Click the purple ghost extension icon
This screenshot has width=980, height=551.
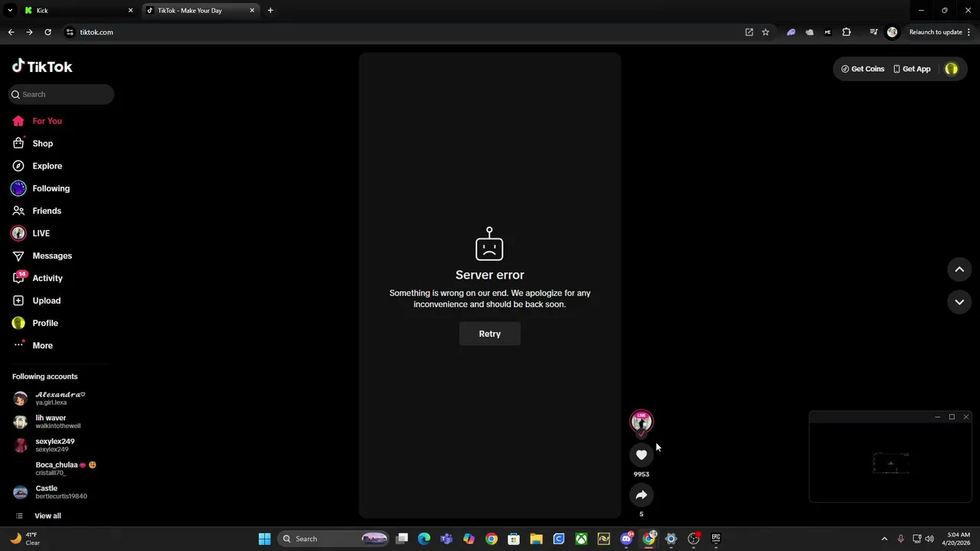click(791, 32)
